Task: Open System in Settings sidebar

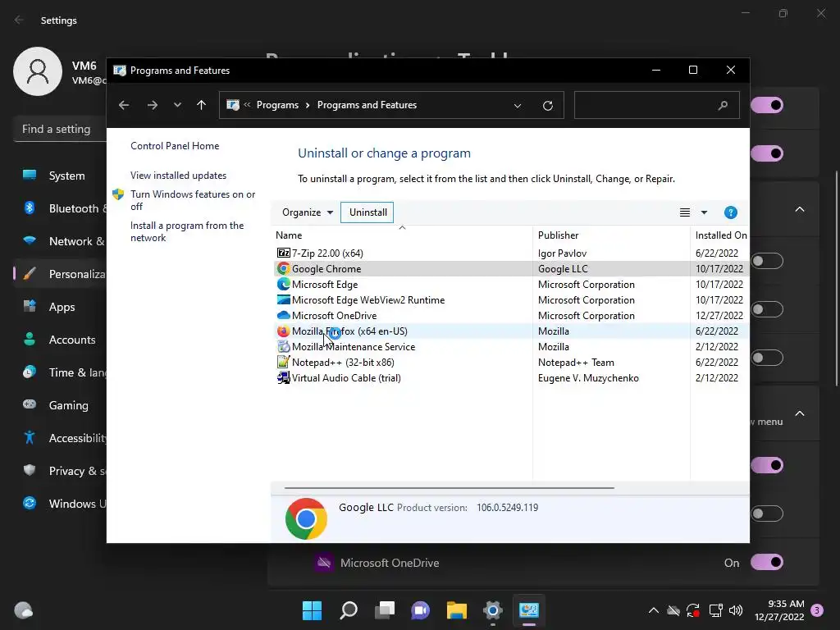Action: pyautogui.click(x=61, y=176)
